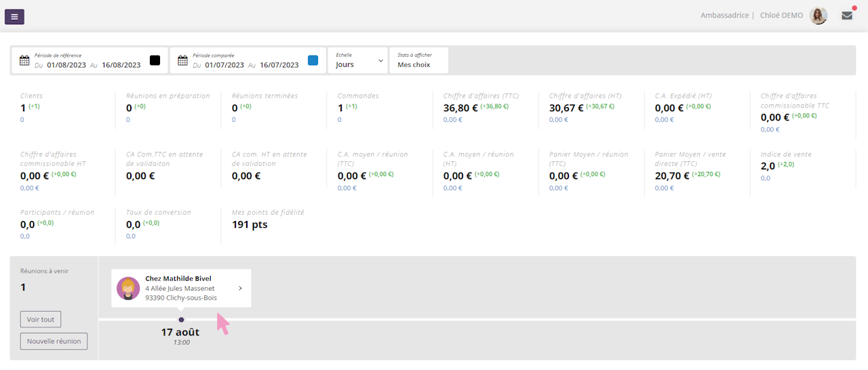
Task: Expand Chez Mathilde Bivel meeting chevron
Action: coord(240,288)
